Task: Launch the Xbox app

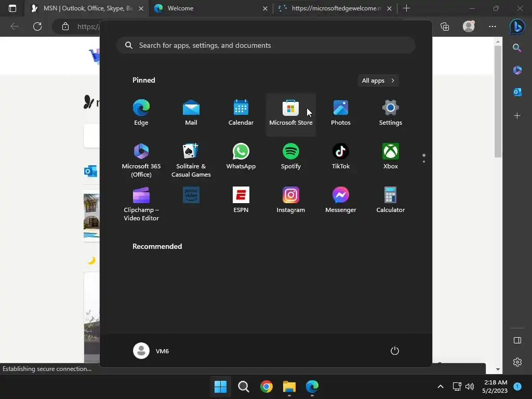Action: (391, 157)
